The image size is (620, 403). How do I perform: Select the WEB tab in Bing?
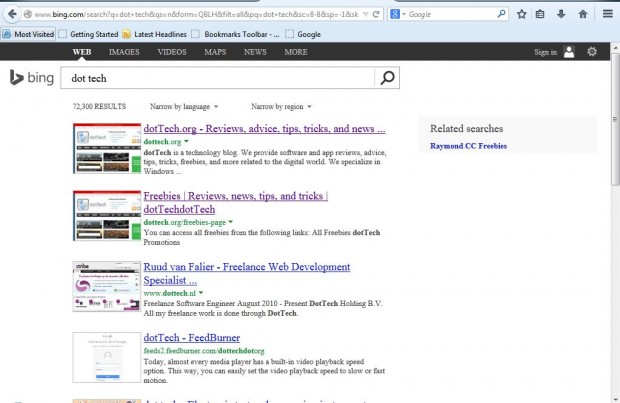[x=82, y=52]
